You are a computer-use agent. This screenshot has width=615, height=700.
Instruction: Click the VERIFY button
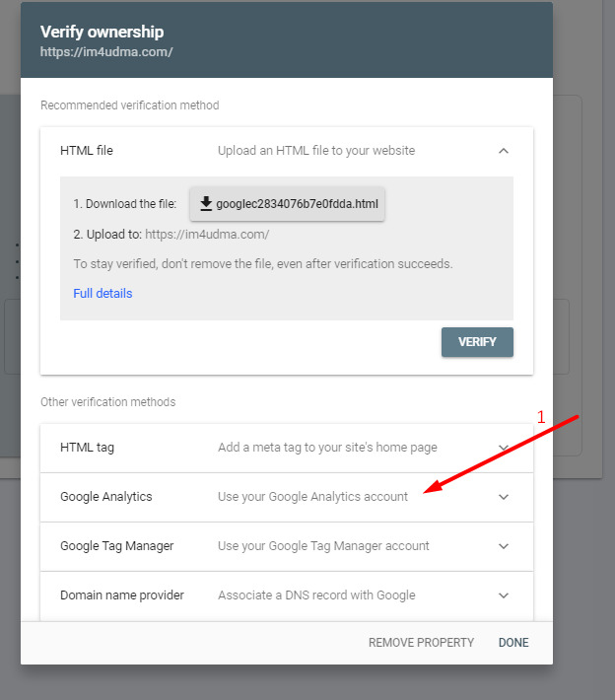tap(477, 342)
